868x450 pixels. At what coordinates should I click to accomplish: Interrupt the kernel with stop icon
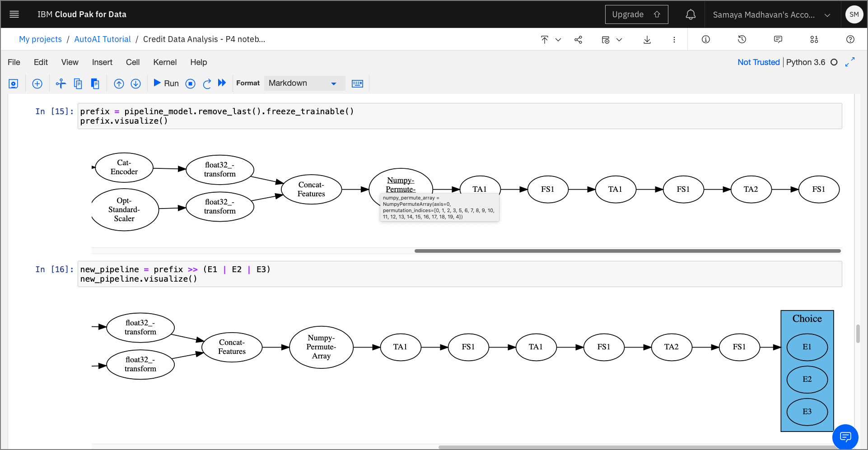point(190,84)
